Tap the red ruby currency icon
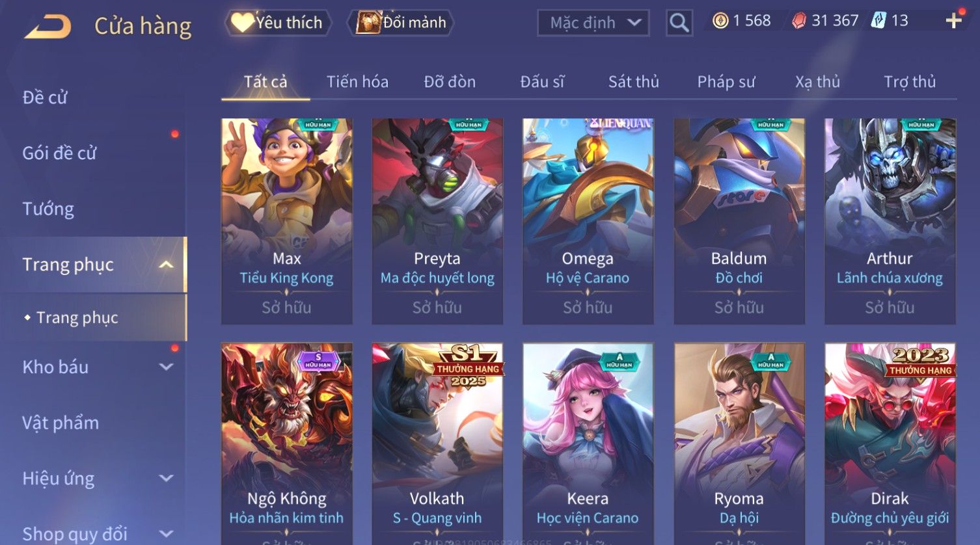Image resolution: width=980 pixels, height=545 pixels. 799,21
